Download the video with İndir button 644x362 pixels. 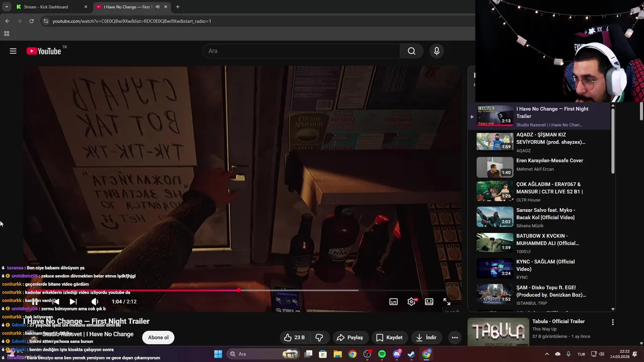tap(426, 337)
